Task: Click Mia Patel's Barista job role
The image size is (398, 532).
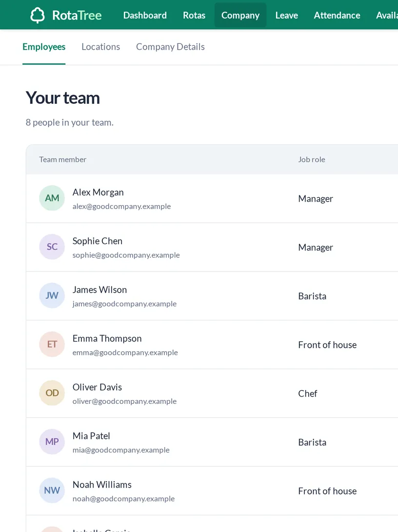Action: click(x=312, y=442)
